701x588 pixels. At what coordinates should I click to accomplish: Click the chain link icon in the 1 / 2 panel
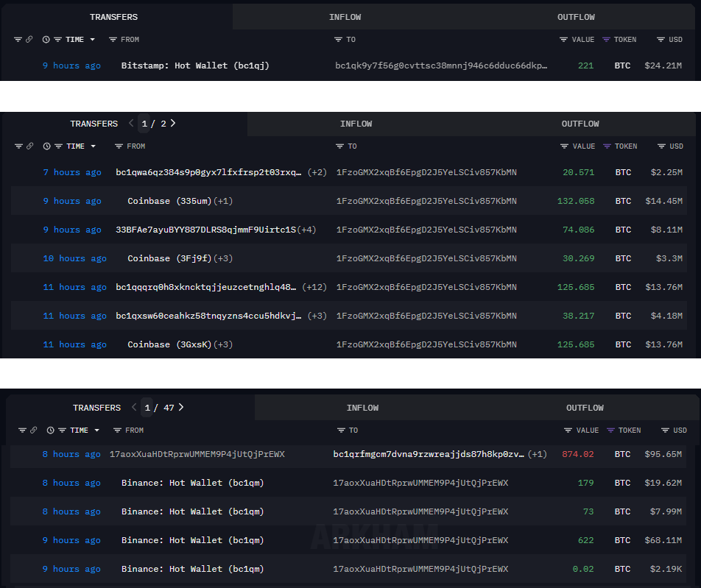30,146
